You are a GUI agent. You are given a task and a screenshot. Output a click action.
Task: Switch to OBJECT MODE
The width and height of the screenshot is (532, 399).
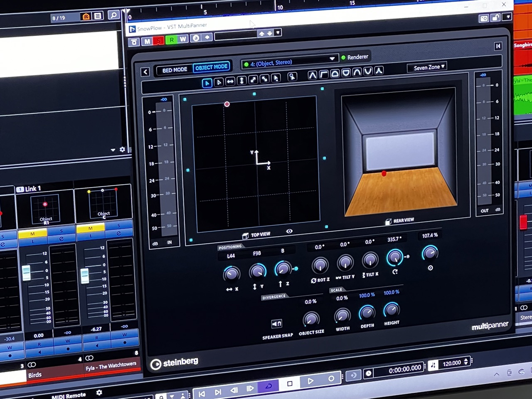click(x=211, y=67)
